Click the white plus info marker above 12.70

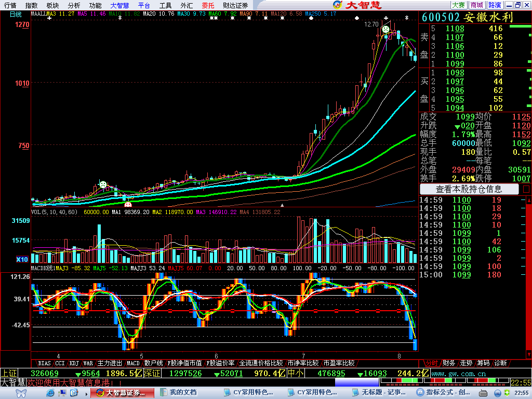386,18
